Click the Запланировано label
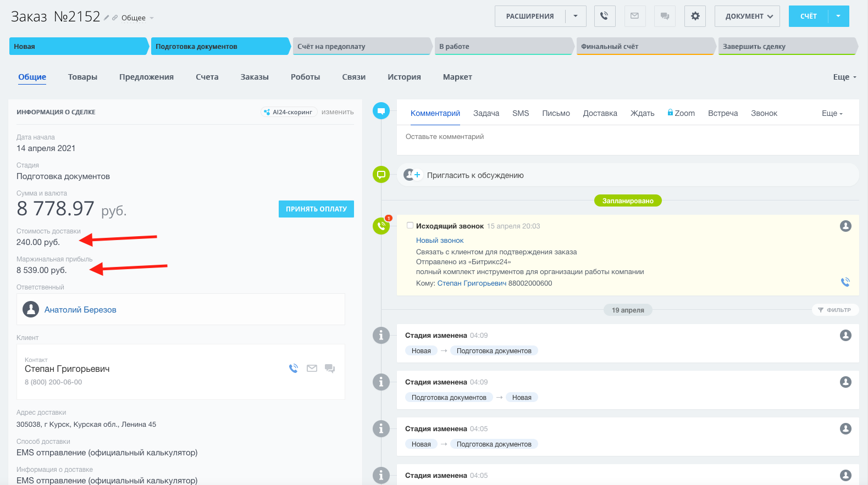 pos(628,200)
